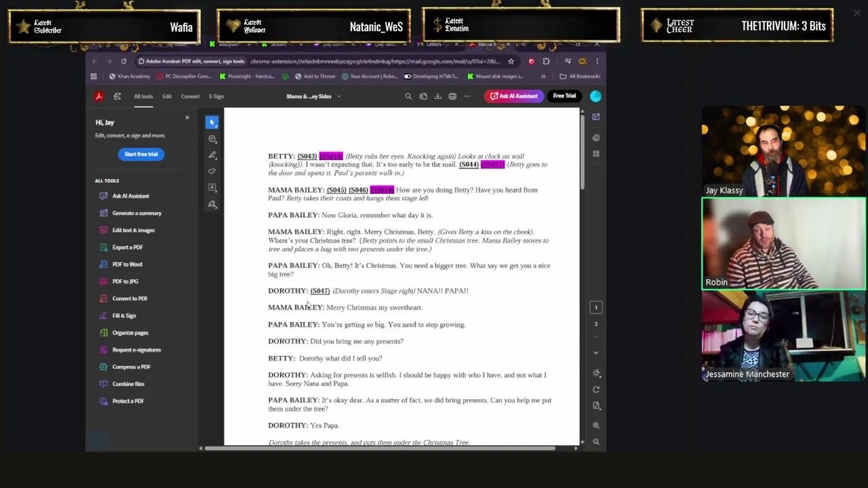
Task: Open the All tools menu
Action: pyautogui.click(x=143, y=96)
